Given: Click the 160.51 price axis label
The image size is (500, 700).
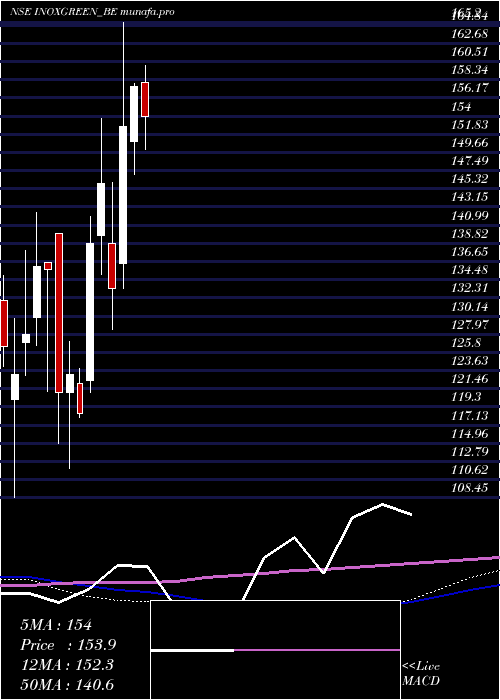Looking at the screenshot, I should coord(469,52).
